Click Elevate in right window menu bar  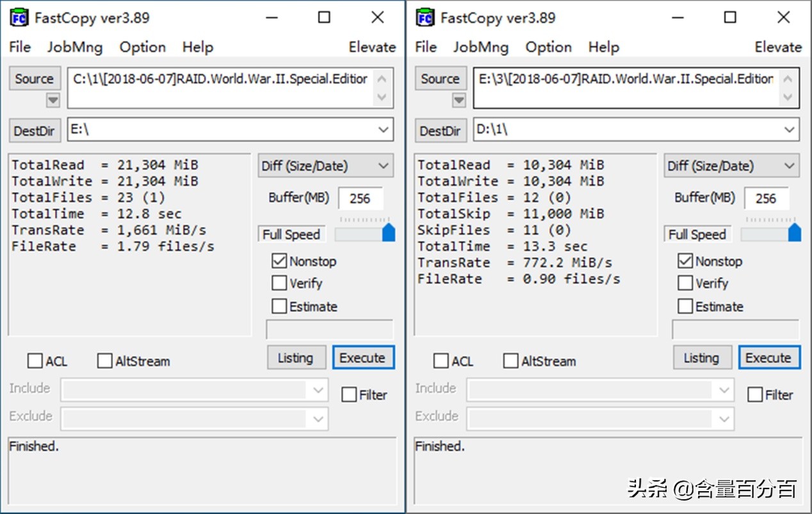[778, 47]
